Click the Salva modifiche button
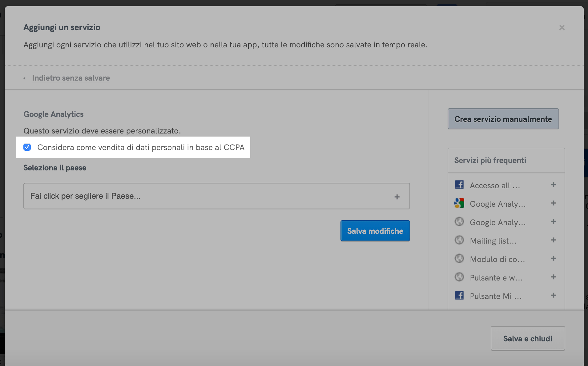 click(375, 231)
